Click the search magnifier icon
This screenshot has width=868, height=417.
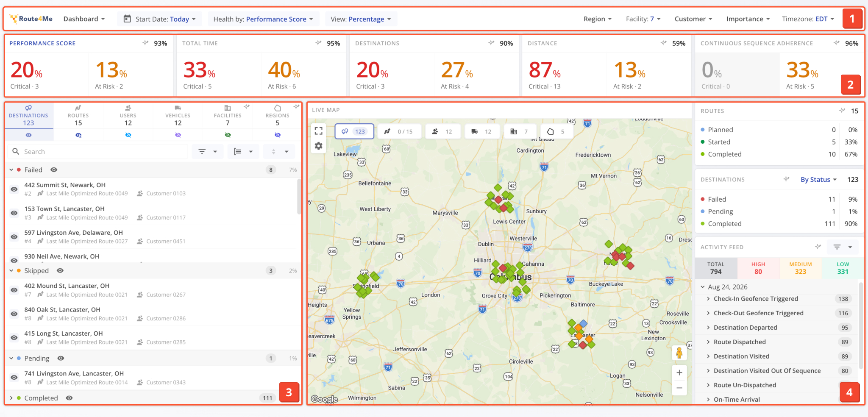coord(16,151)
